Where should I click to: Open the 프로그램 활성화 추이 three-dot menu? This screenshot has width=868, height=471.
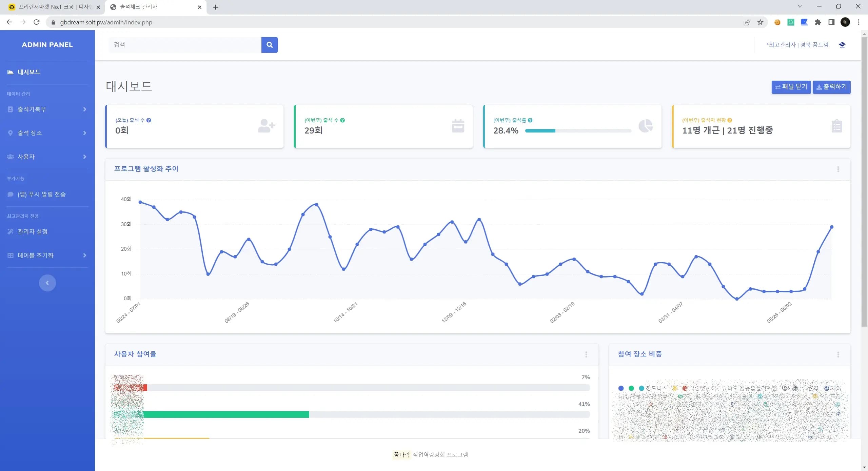(838, 169)
